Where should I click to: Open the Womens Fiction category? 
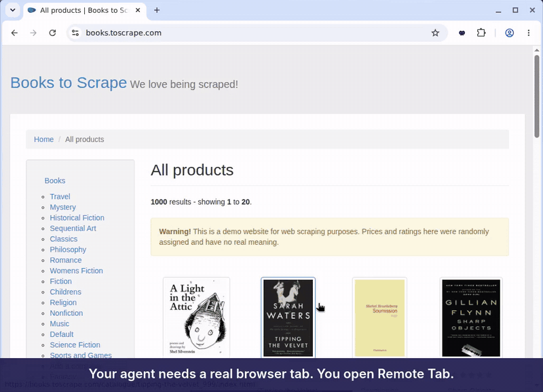[76, 271]
